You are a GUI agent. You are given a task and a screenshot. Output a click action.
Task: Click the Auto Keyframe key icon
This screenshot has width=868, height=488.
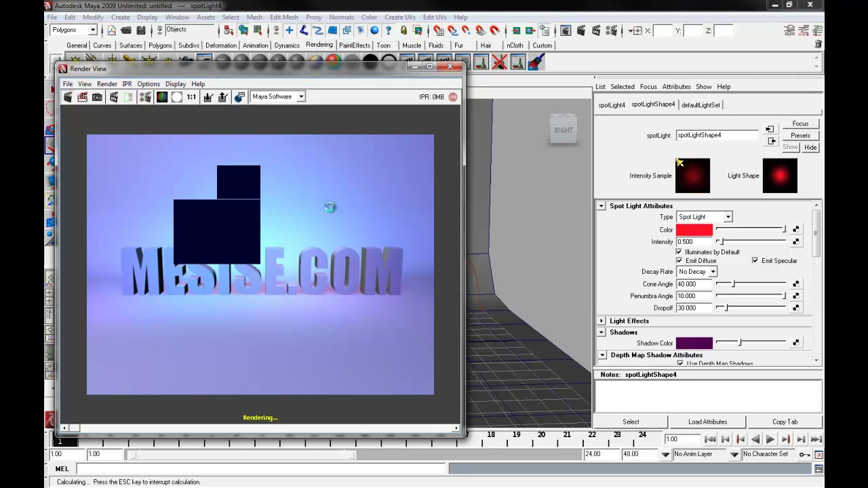point(804,454)
